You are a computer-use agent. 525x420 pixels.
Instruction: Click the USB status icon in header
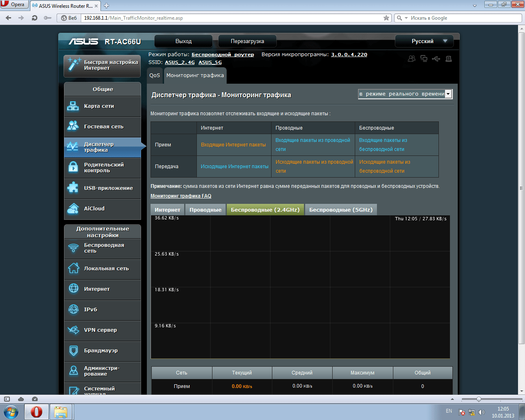pyautogui.click(x=436, y=59)
